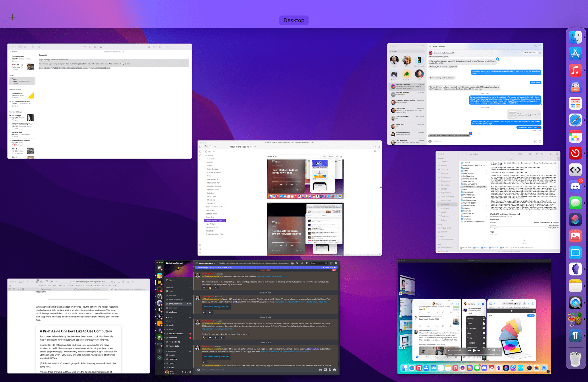The height and width of the screenshot is (382, 588).
Task: Toggle Discord channel notification mute
Action: (297, 263)
